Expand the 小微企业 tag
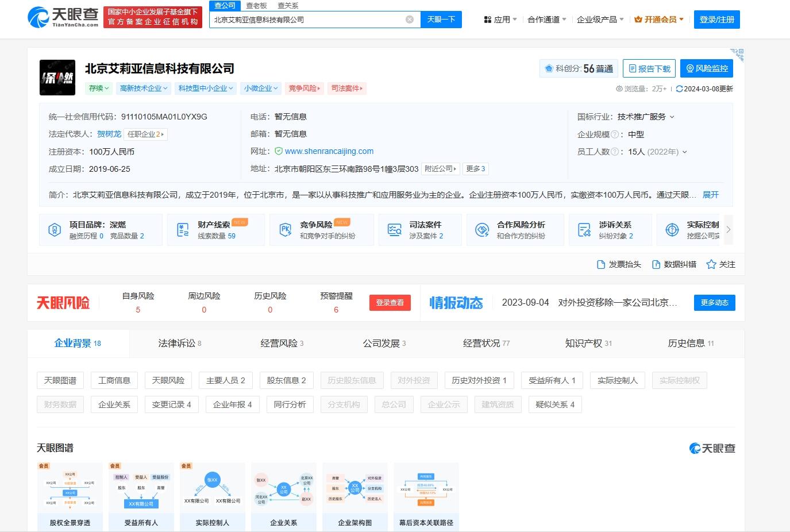Viewport: 790px width, 532px height. coord(261,88)
